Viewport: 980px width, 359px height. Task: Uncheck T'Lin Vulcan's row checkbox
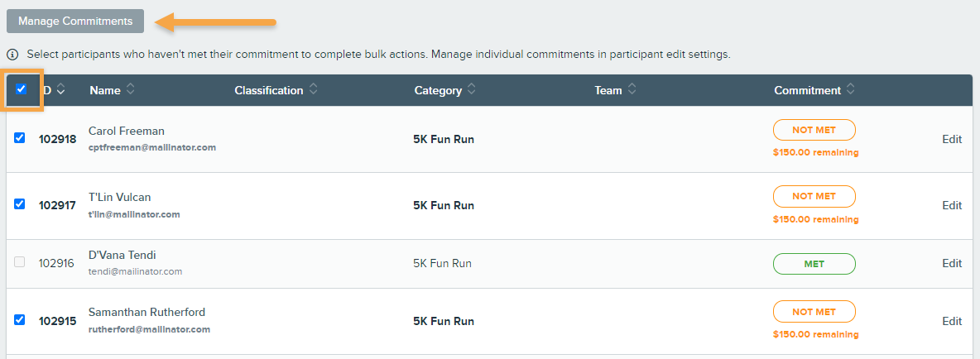[19, 203]
